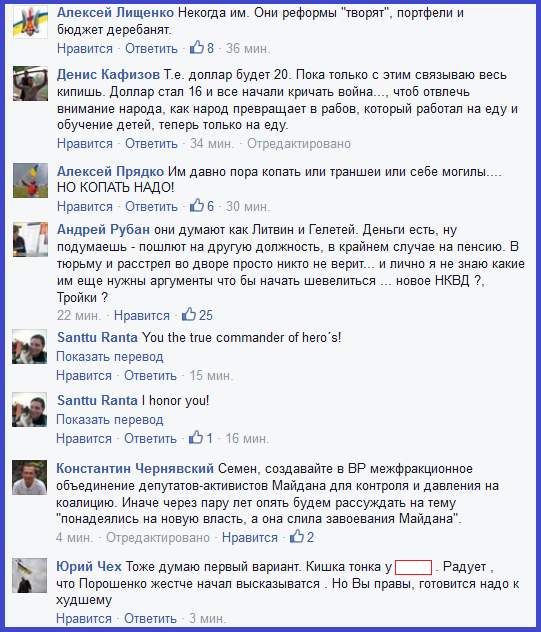The image size is (541, 632).
Task: Click Ответить under Алексей Прядко's comment
Action: pos(151,207)
